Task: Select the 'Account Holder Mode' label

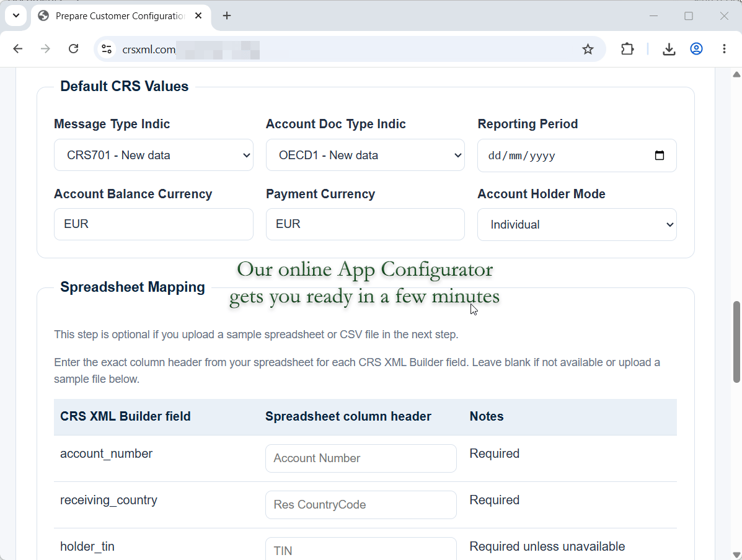Action: click(x=541, y=194)
